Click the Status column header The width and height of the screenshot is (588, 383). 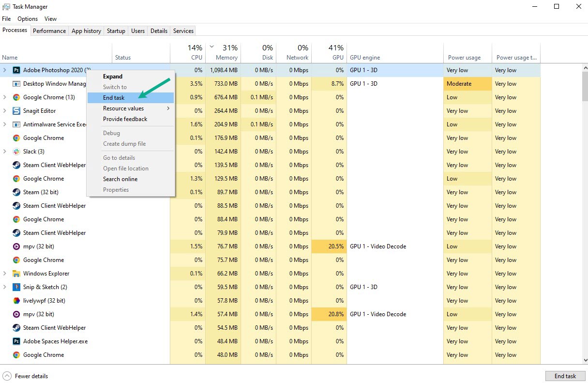[141, 53]
